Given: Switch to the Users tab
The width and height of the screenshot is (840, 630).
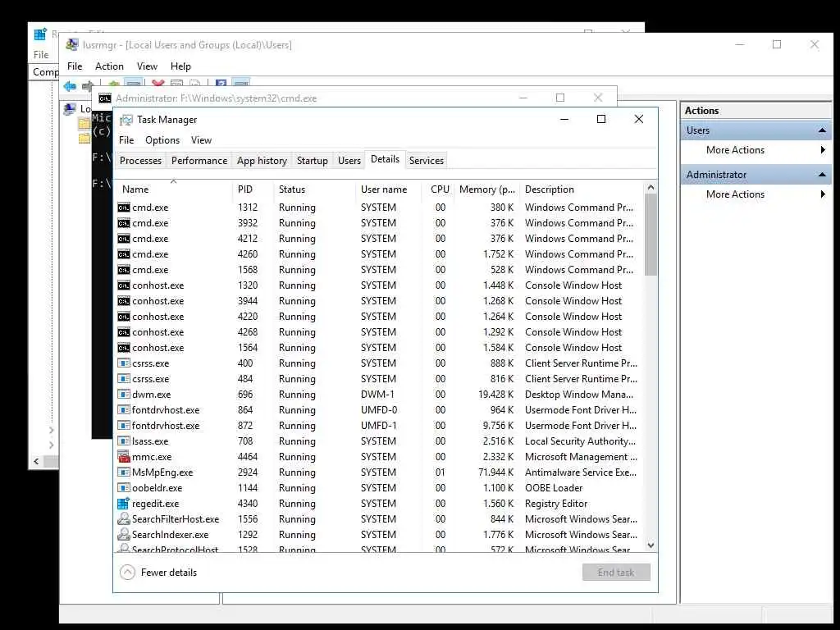Looking at the screenshot, I should pyautogui.click(x=349, y=161).
